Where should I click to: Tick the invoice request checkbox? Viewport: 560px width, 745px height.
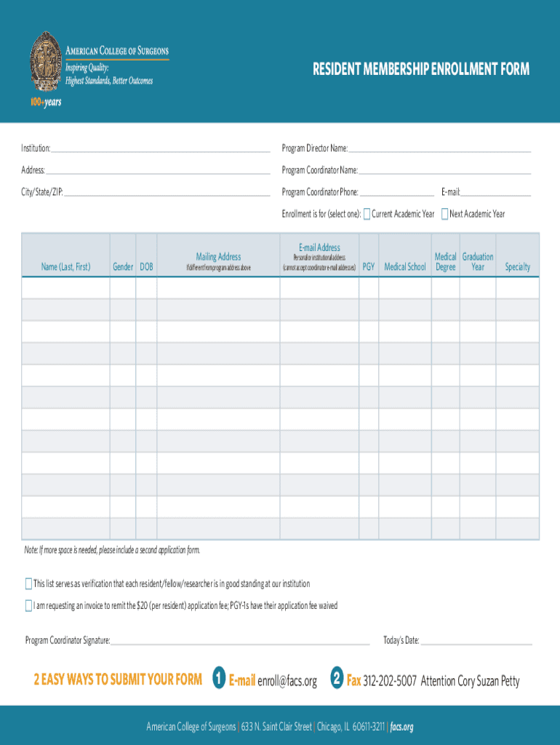pos(29,605)
